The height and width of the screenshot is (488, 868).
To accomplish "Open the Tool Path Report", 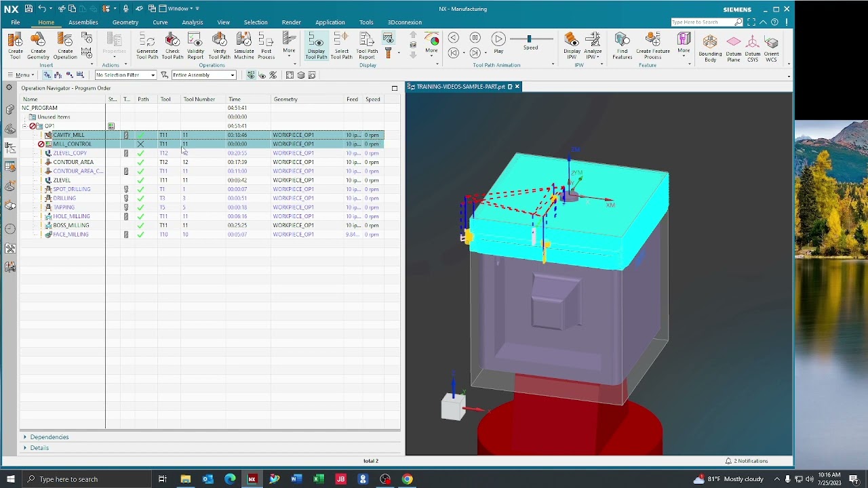I will click(x=367, y=45).
